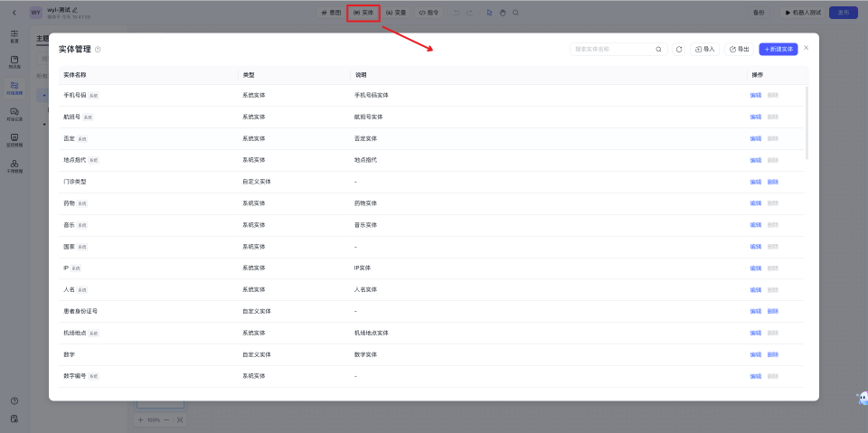
Task: Click the 导入 button
Action: 704,49
